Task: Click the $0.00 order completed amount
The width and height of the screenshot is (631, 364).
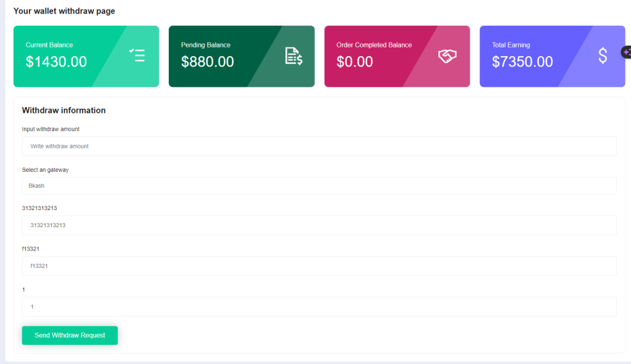Action: pyautogui.click(x=354, y=62)
